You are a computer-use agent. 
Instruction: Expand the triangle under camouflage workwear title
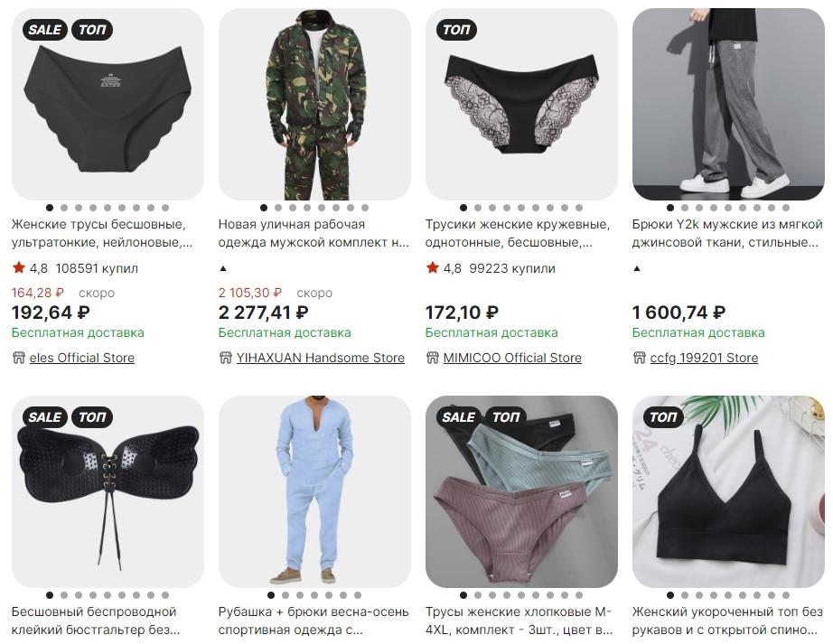click(223, 268)
